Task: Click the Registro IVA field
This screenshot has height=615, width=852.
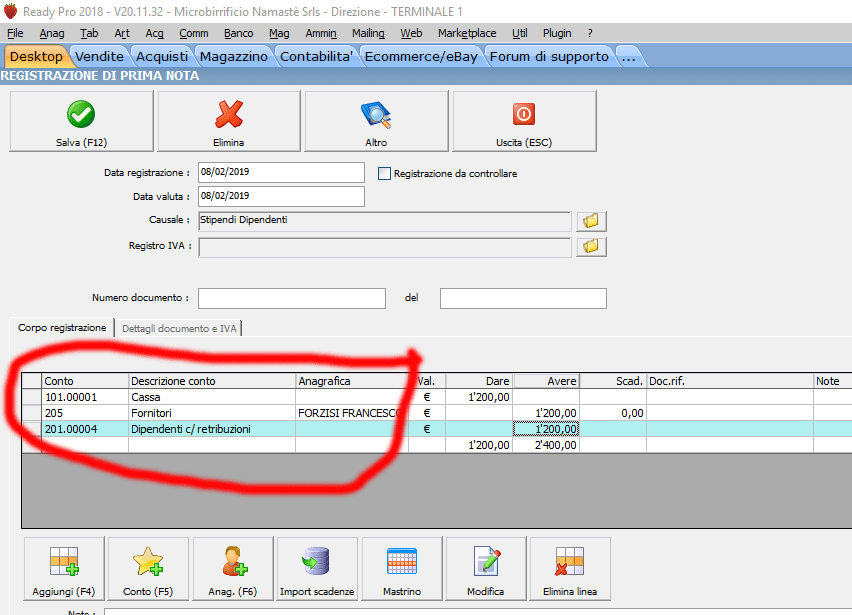Action: coord(385,247)
